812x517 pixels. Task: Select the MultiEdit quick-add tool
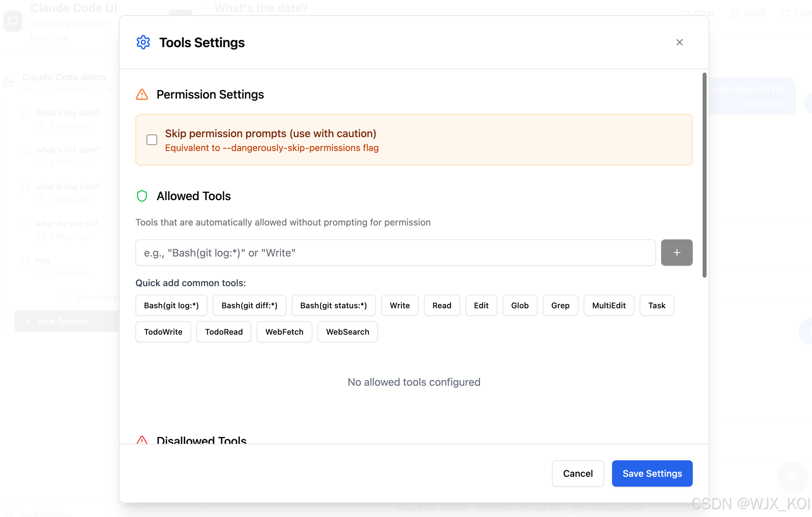click(x=608, y=305)
